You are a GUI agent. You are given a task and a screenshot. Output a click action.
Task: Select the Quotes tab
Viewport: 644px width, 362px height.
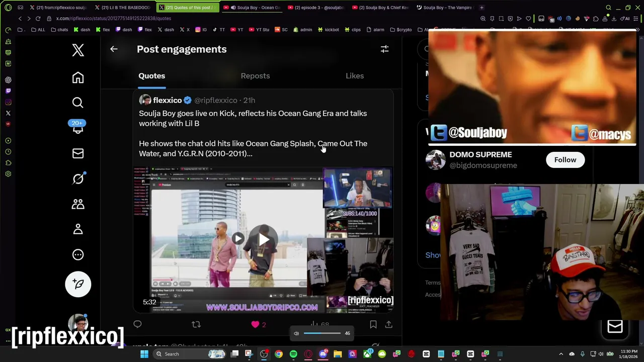151,76
